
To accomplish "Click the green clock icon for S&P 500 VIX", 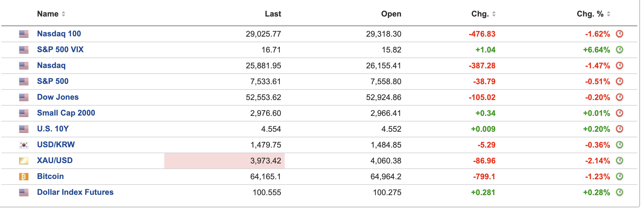I will 620,50.
